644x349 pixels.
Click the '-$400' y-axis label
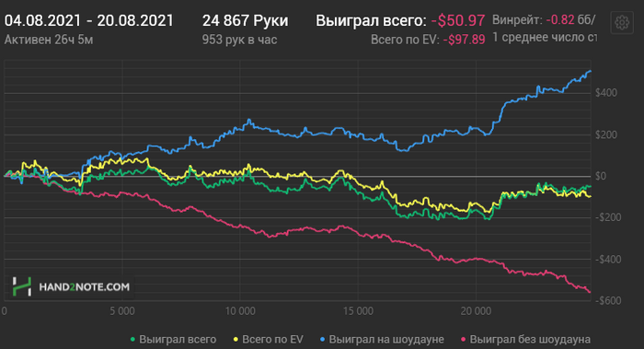[x=608, y=260]
